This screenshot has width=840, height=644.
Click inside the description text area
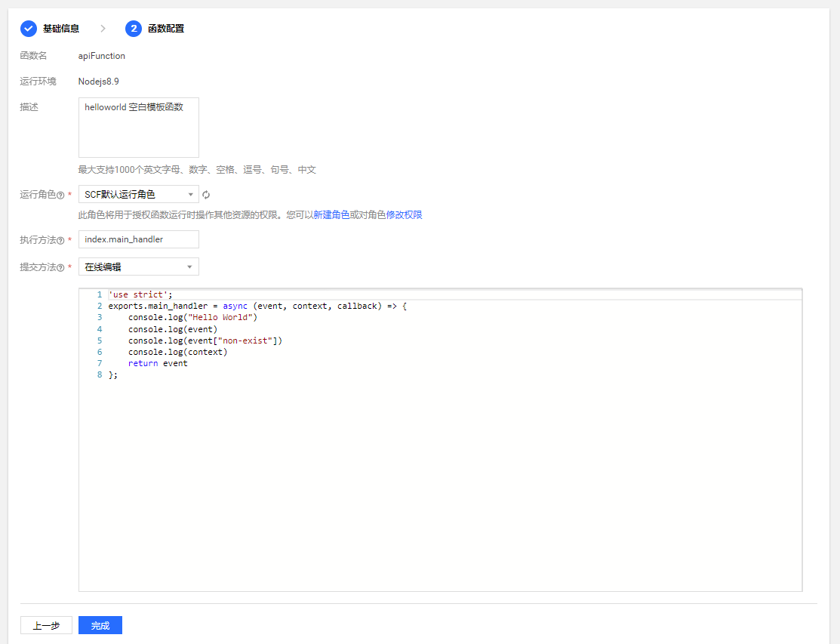(x=139, y=128)
